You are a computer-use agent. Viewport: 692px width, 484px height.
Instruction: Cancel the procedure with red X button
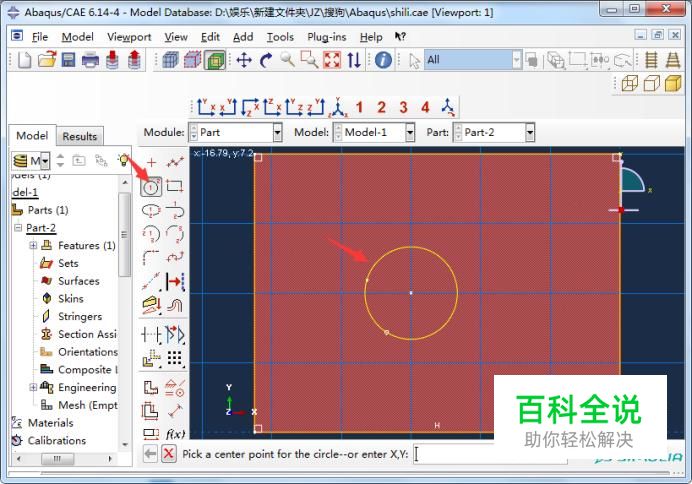point(169,454)
